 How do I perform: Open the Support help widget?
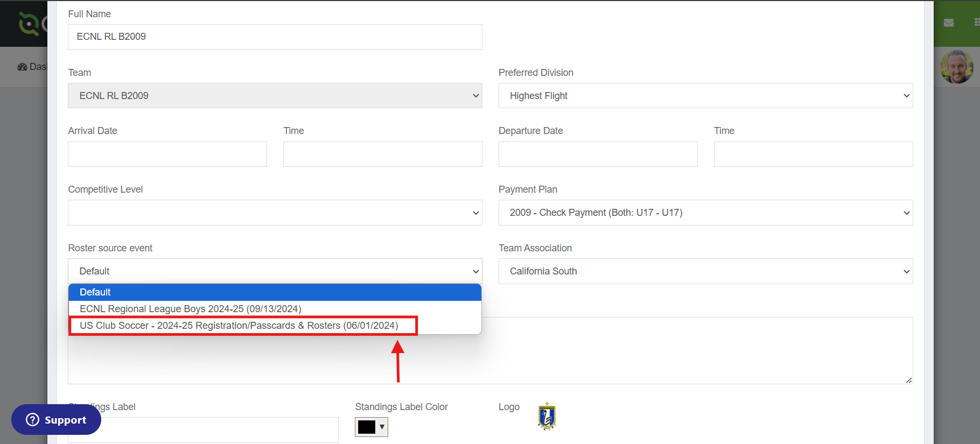[x=56, y=420]
